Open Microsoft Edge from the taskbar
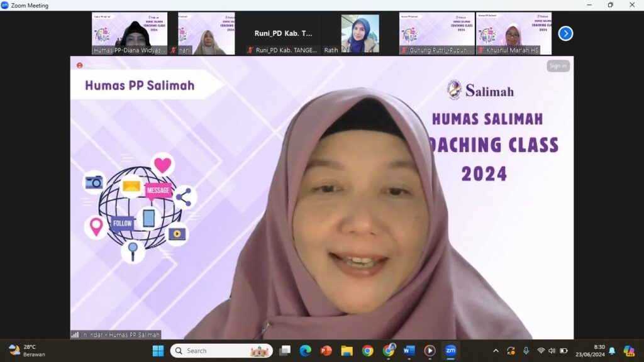 (x=305, y=351)
